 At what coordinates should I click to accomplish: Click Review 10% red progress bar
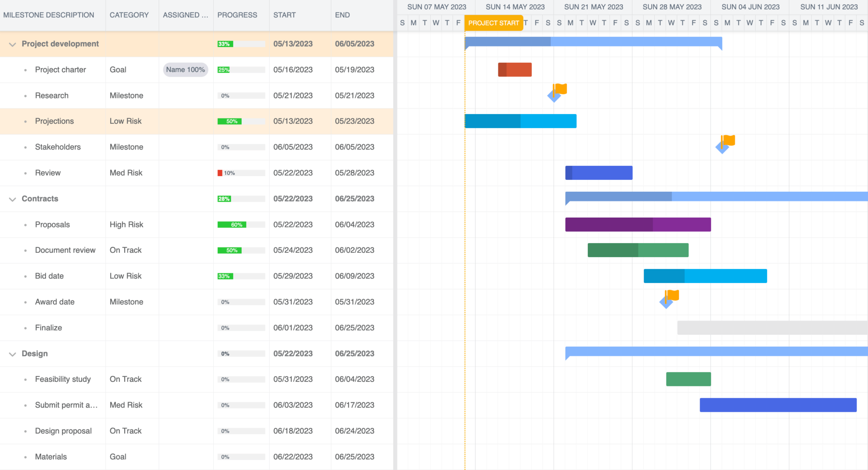point(241,173)
